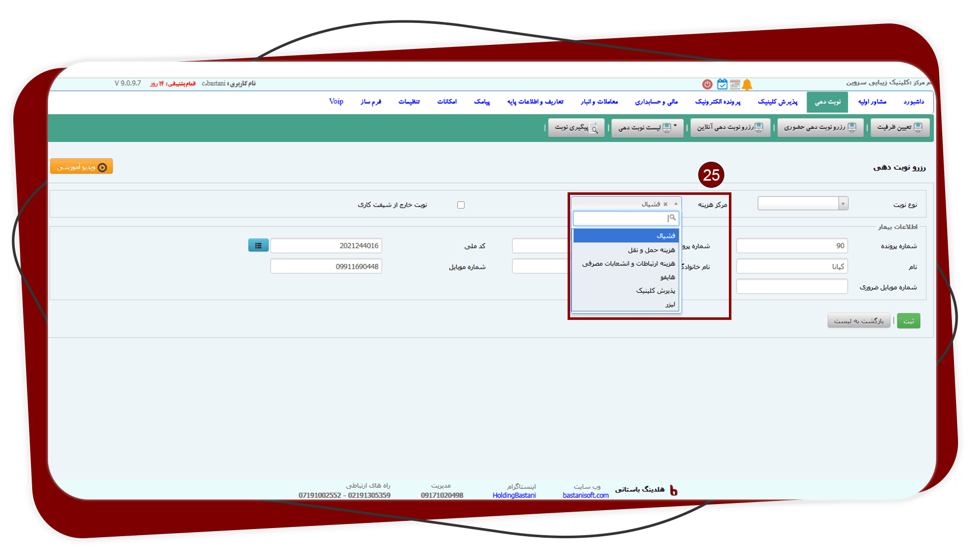Open معاملات و انبار menu
Viewport: 980px width, 551px height.
pyautogui.click(x=599, y=102)
